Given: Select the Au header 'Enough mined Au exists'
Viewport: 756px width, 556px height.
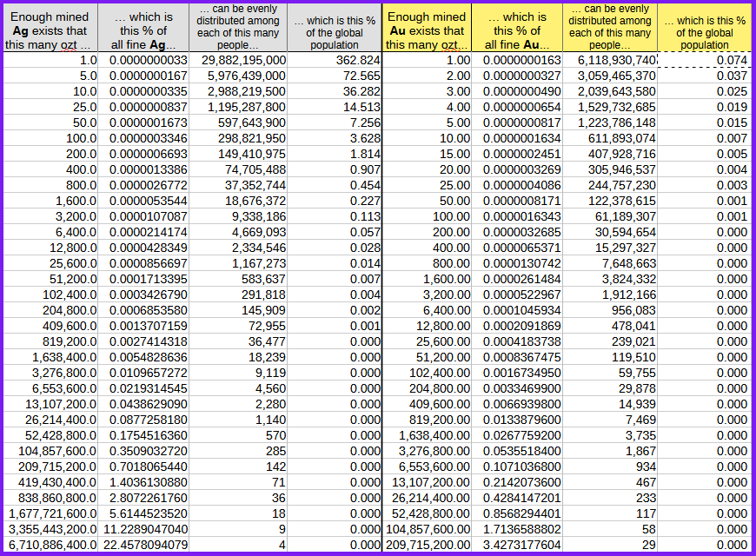Looking at the screenshot, I should pyautogui.click(x=427, y=28).
